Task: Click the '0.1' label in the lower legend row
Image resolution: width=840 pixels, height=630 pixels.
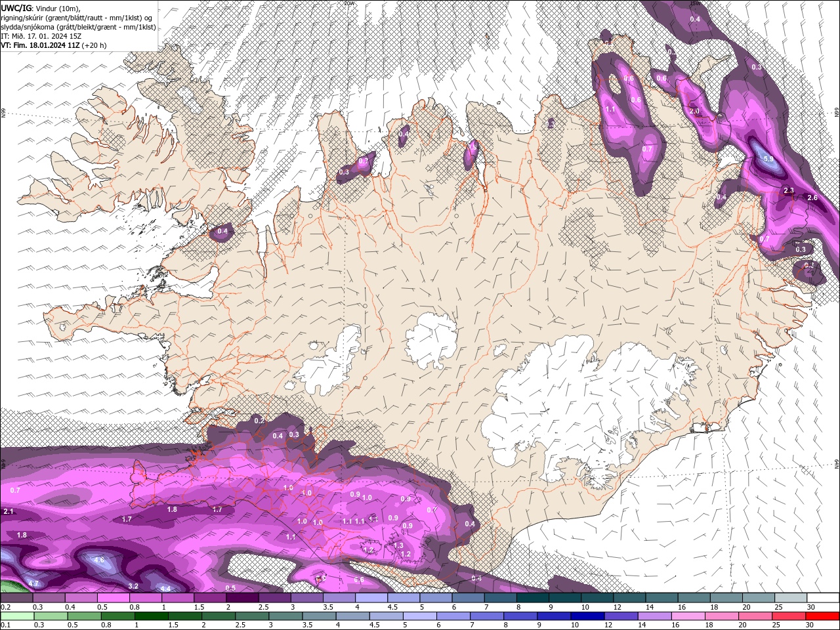Action: [x=5, y=625]
